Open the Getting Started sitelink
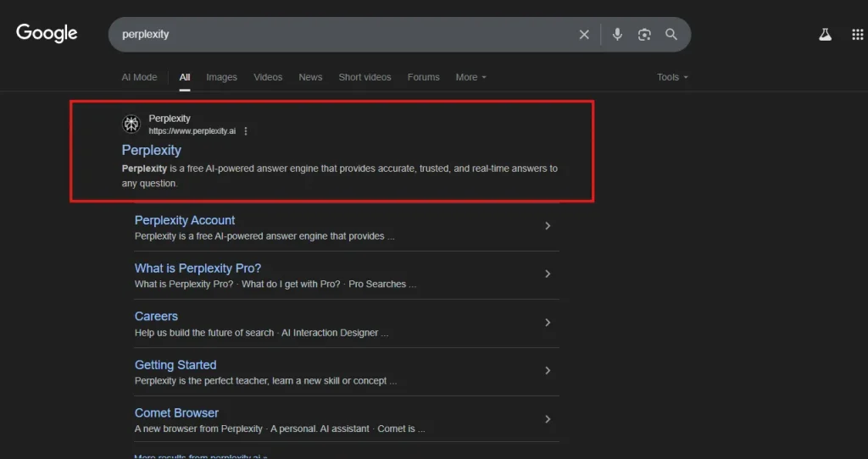This screenshot has height=459, width=868. pos(175,365)
